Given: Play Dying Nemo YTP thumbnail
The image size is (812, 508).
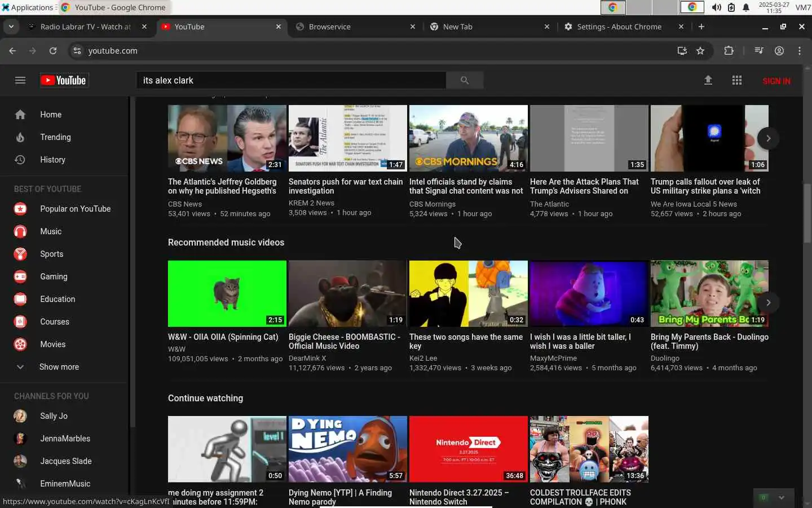Looking at the screenshot, I should (x=348, y=449).
